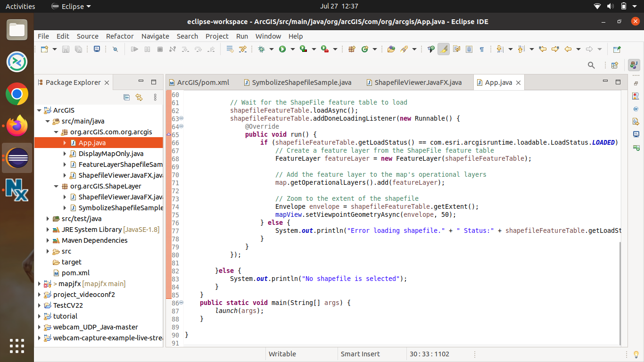Click the Step Return icon

211,49
